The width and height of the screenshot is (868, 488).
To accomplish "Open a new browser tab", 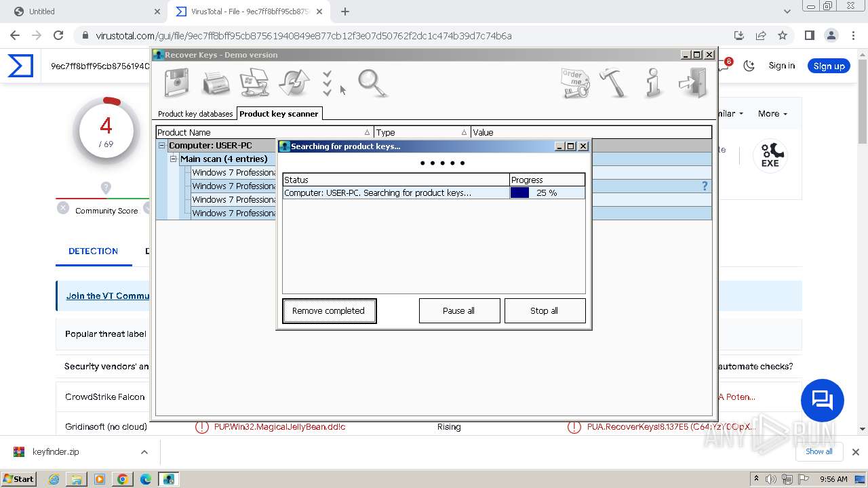I will click(345, 12).
